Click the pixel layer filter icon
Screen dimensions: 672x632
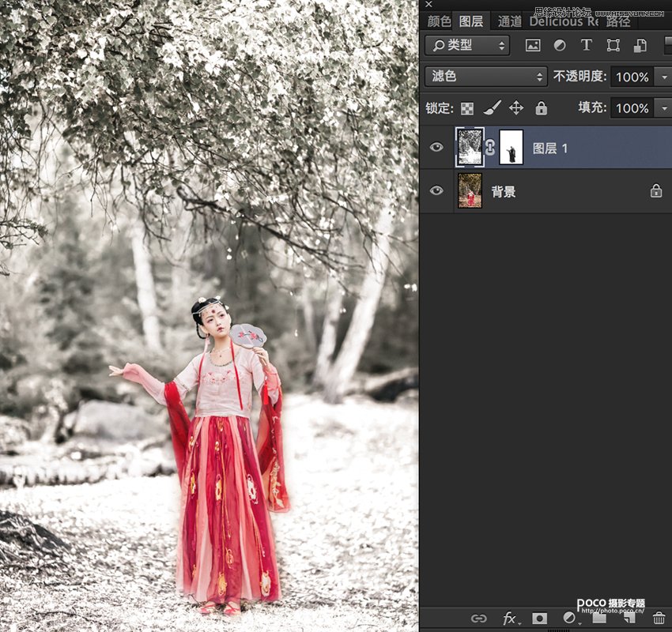533,45
